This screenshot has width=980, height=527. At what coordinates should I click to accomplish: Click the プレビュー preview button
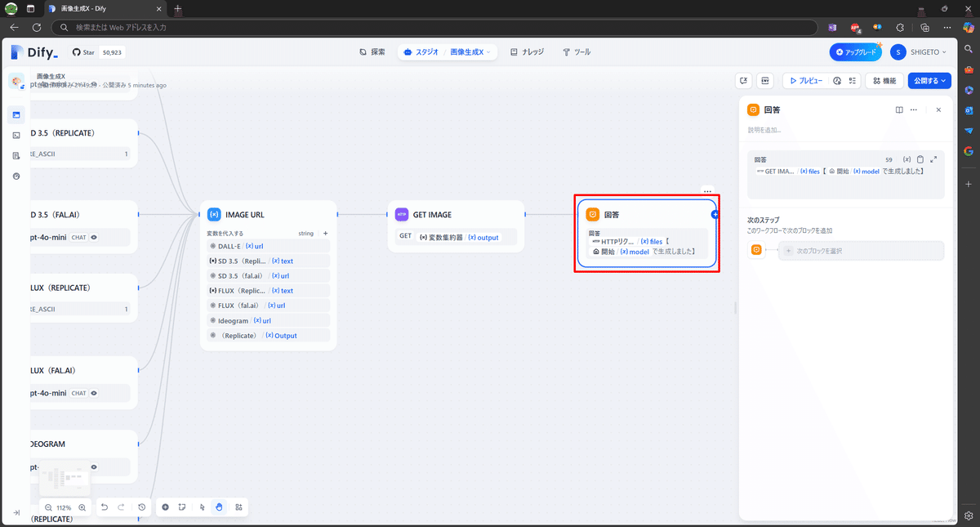pos(805,81)
